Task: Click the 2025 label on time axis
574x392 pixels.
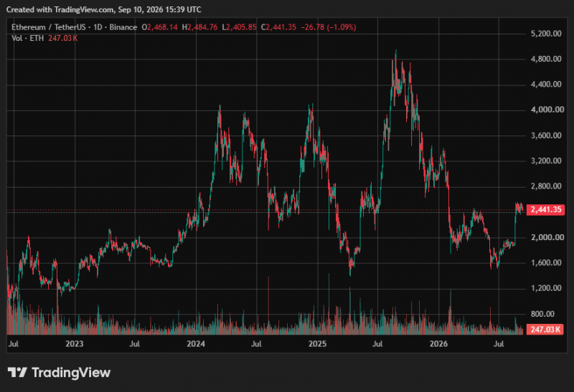Action: [317, 344]
